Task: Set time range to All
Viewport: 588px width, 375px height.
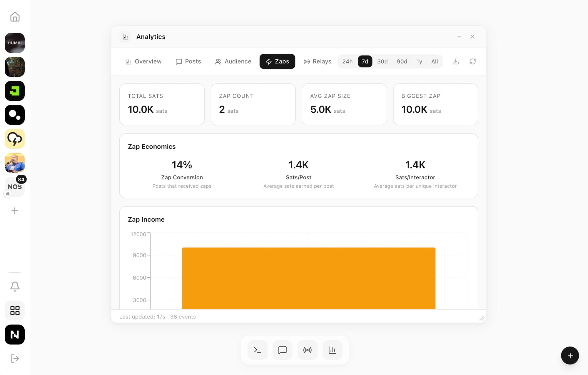Action: pos(434,61)
